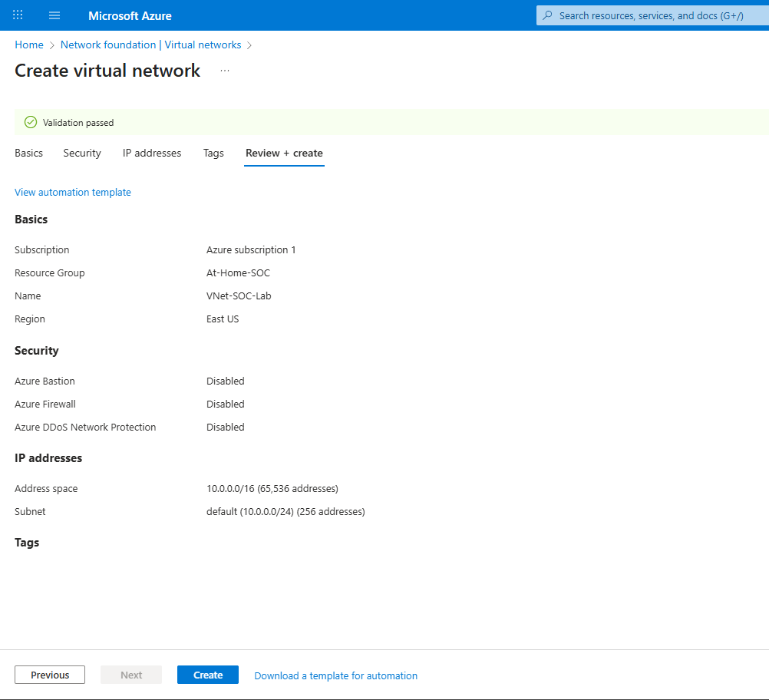769x700 pixels.
Task: Click the Azure DDoS Network Protection label
Action: pyautogui.click(x=85, y=428)
